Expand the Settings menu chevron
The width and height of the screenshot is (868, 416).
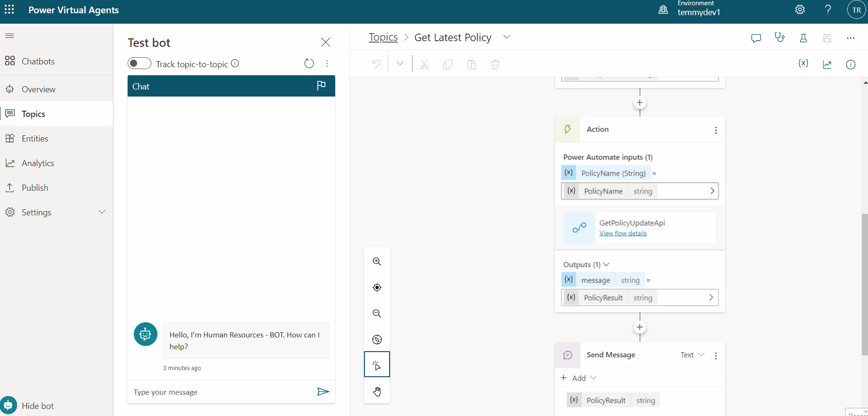pyautogui.click(x=102, y=212)
